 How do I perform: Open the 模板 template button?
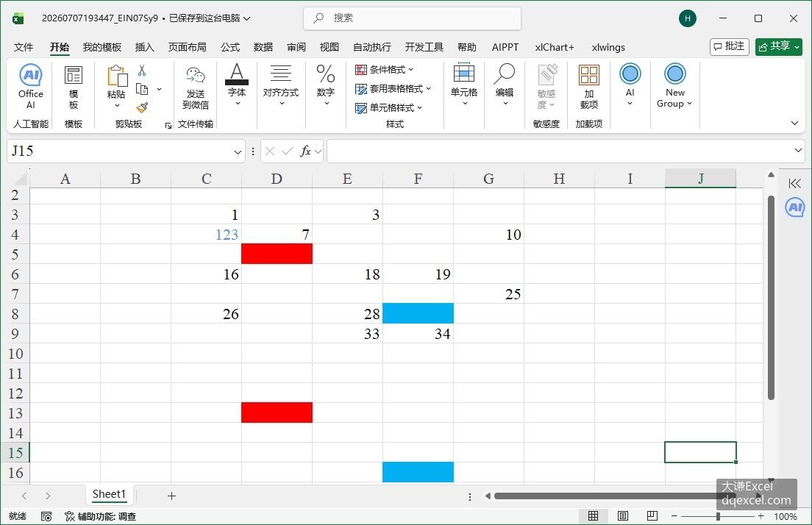73,86
